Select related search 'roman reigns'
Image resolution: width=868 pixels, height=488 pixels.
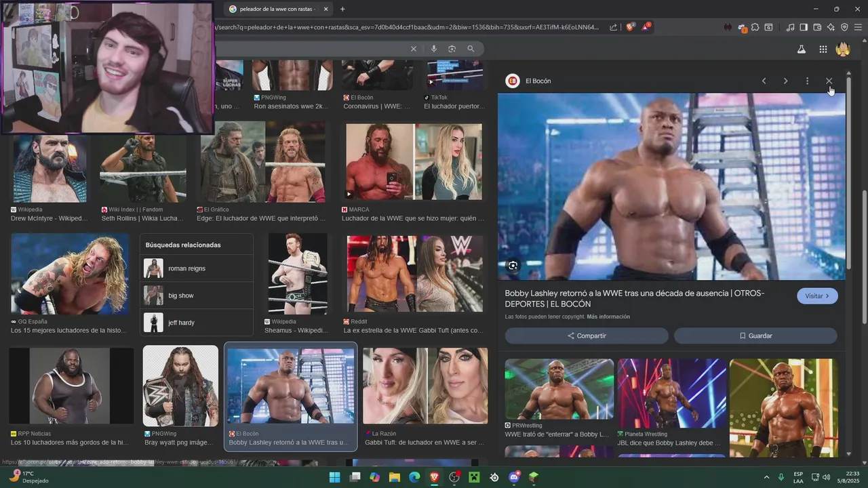[197, 268]
